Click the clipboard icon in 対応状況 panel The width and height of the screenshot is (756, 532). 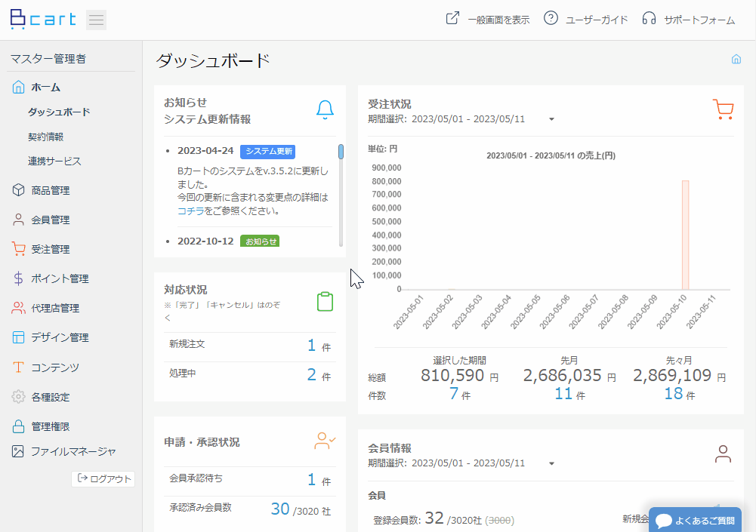pos(325,302)
